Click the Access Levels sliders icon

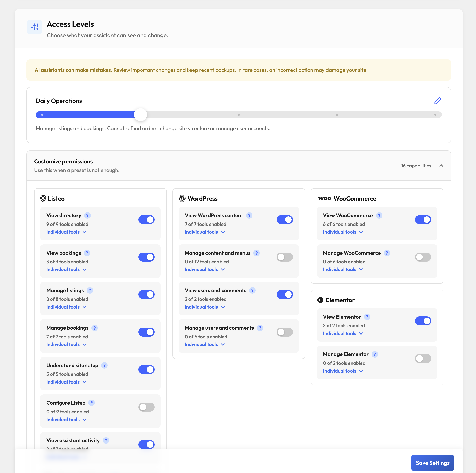tap(35, 27)
